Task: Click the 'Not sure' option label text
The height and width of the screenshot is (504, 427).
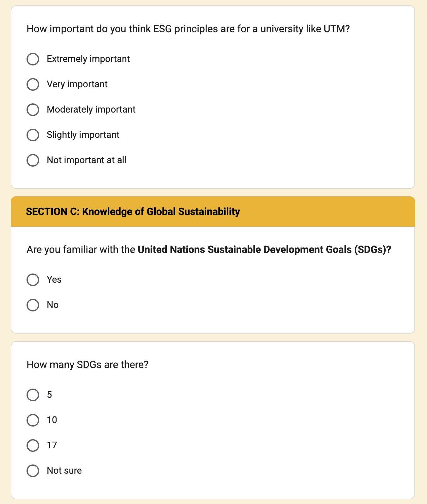Action: (x=64, y=471)
